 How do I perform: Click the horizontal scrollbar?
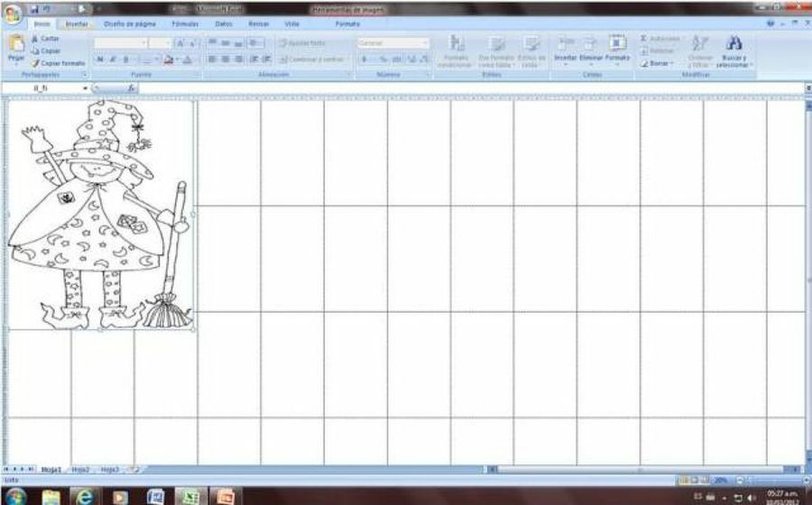click(645, 470)
